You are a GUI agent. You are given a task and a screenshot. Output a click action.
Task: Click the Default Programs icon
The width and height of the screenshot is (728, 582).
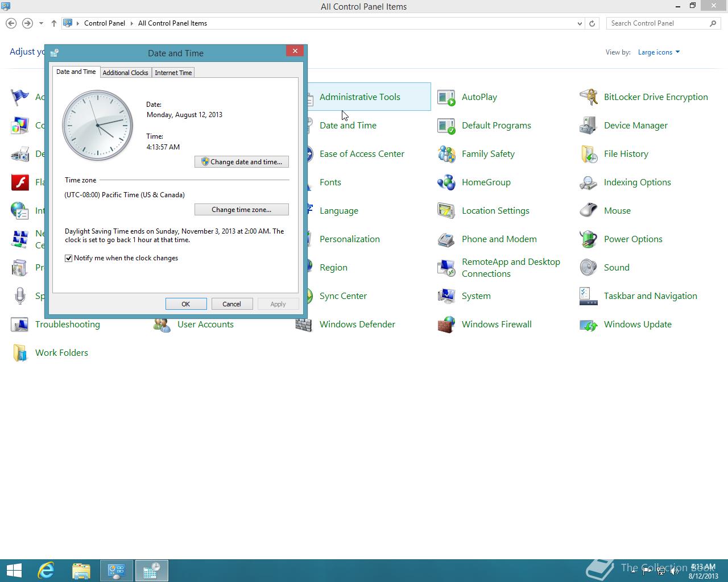[x=446, y=126]
